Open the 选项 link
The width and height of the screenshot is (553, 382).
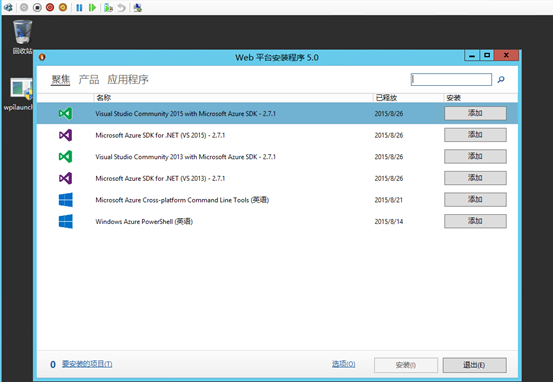point(343,364)
